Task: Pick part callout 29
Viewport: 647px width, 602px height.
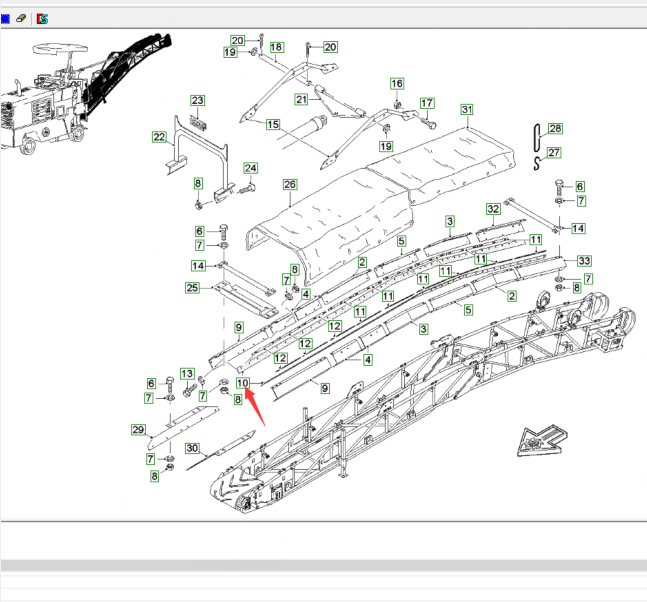Action: 138,430
